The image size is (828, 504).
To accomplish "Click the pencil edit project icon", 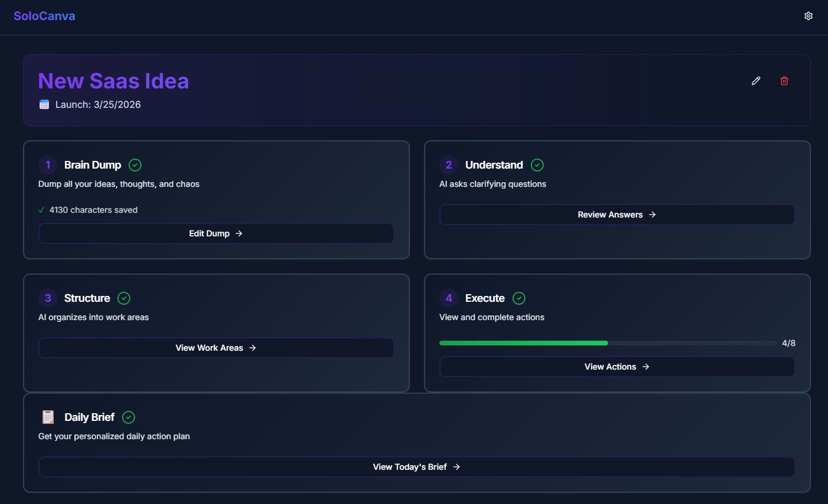I will coord(755,81).
